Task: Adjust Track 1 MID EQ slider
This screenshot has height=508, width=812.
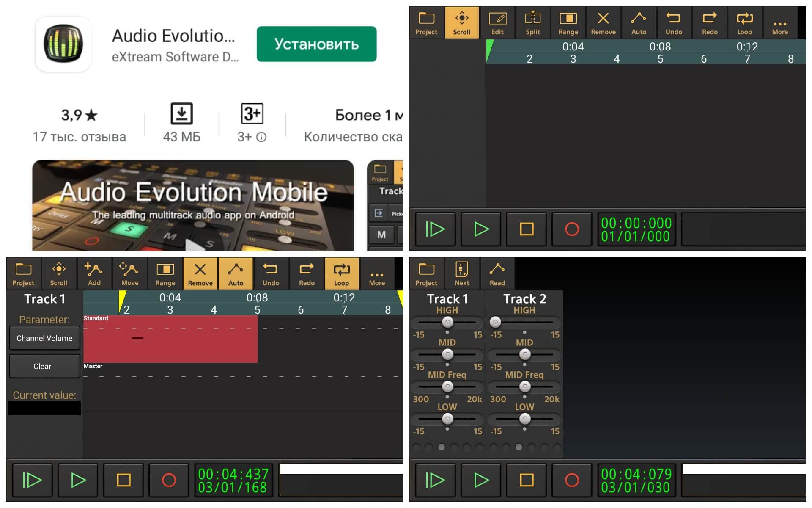Action: [x=447, y=355]
